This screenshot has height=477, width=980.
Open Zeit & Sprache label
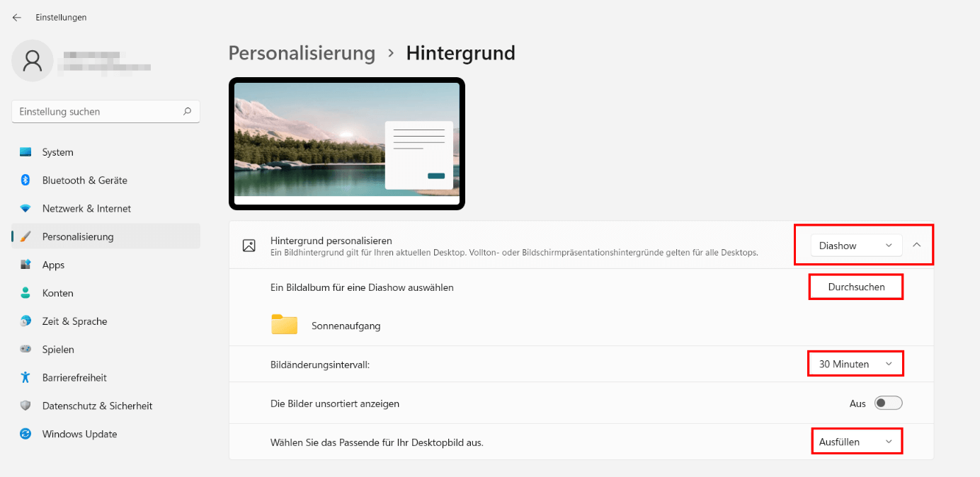[x=74, y=321]
